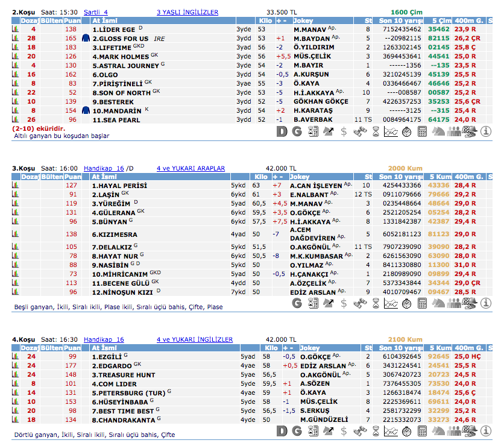Click the checkered flag icon under race 2
This screenshot has width=504, height=443.
click(x=470, y=131)
